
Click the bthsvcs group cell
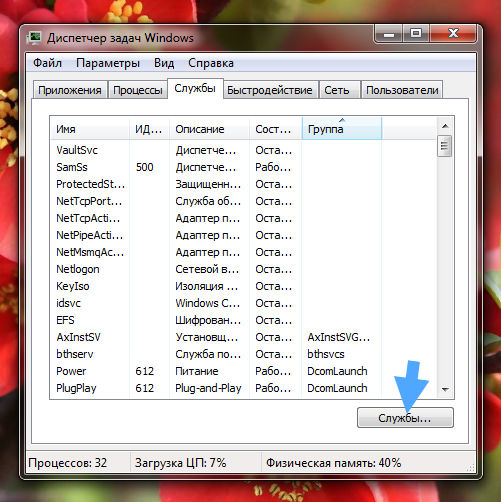[x=326, y=354]
